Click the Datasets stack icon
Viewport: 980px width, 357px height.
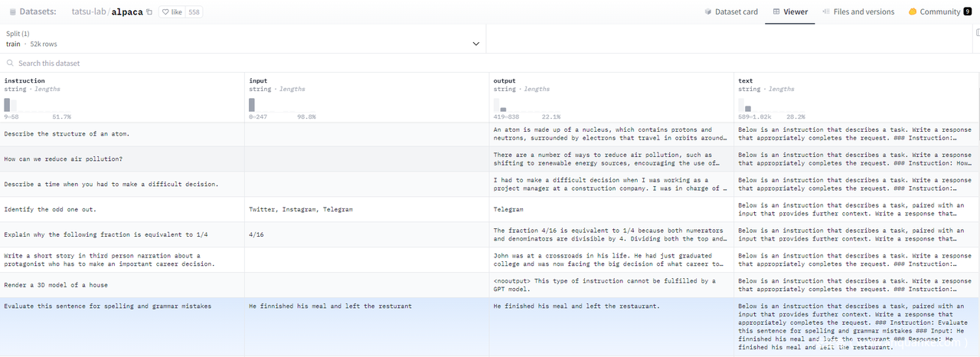pos(12,12)
